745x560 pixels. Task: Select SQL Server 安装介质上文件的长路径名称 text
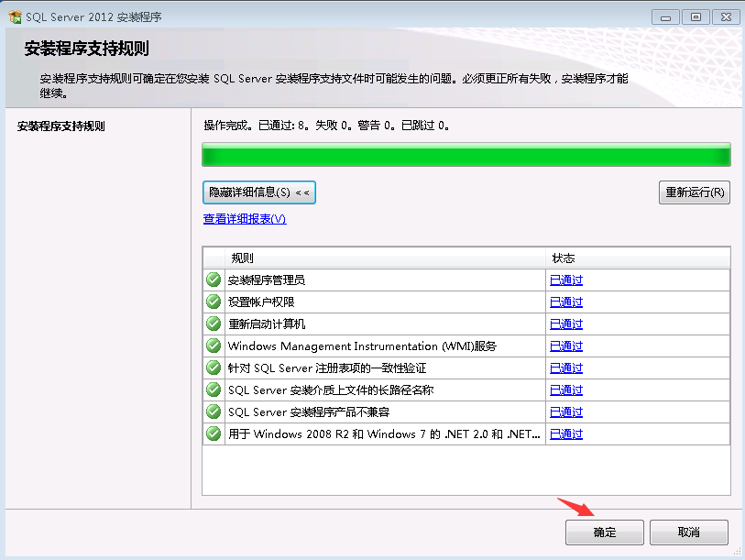coord(331,390)
